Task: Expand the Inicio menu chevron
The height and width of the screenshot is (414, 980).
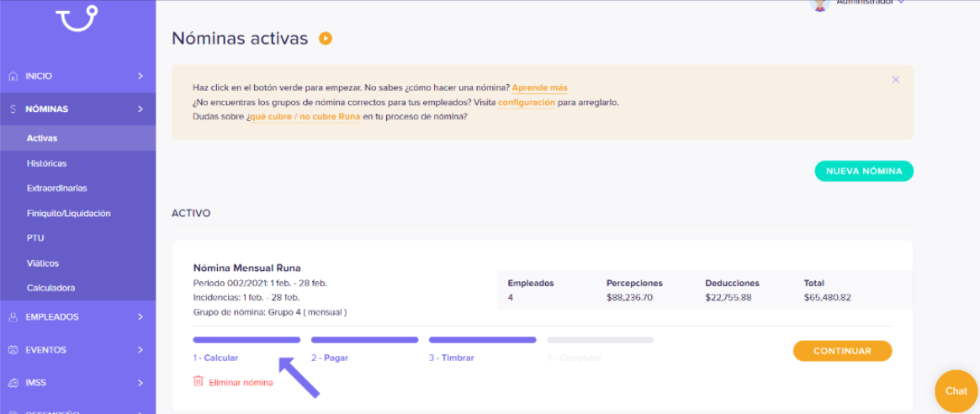Action: pyautogui.click(x=140, y=77)
